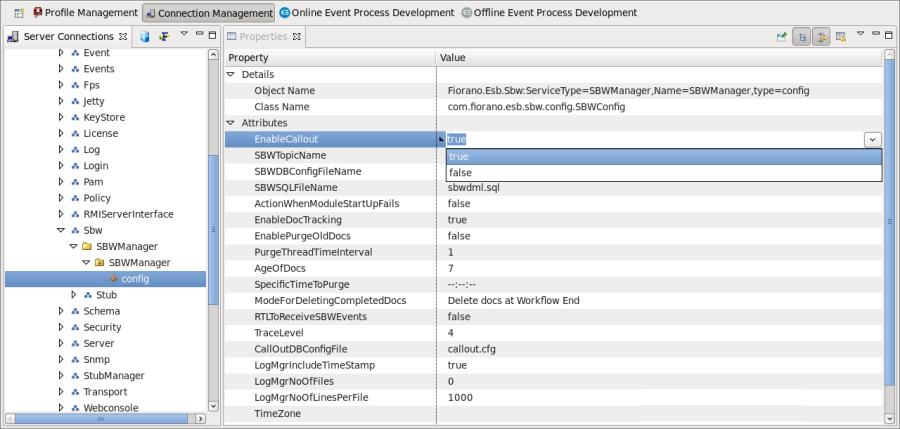
Task: Expand the Stub tree node
Action: click(73, 295)
